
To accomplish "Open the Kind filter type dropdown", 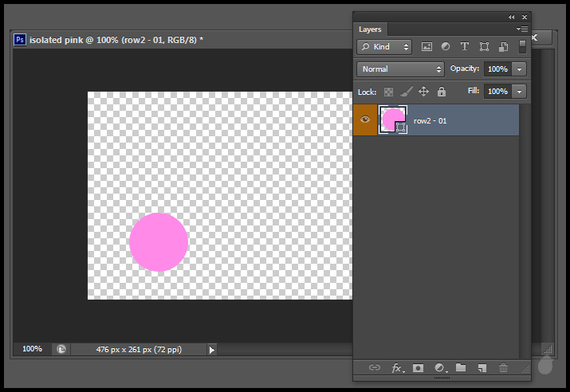I will click(x=384, y=47).
